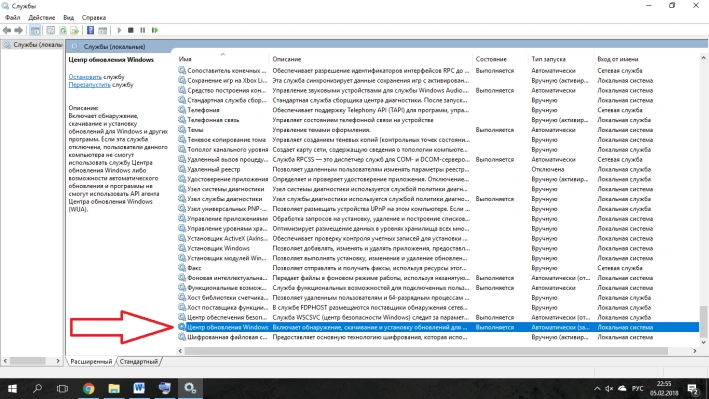Toggle the show/hide action pane icon
This screenshot has height=399, width=709.
tap(103, 30)
